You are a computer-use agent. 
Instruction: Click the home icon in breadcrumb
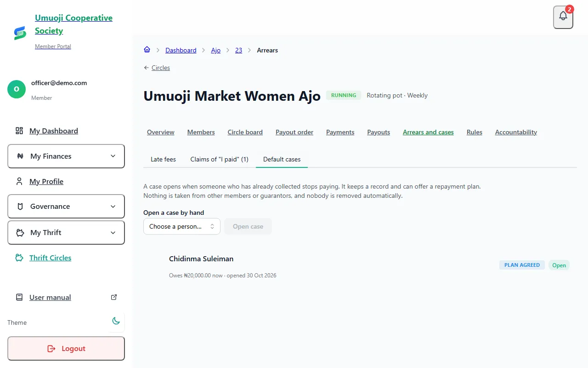147,50
